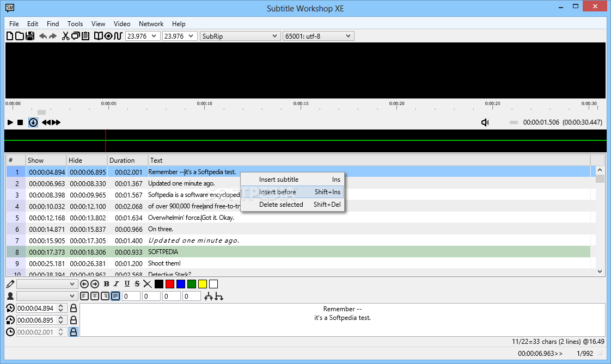Open the Edit menu
This screenshot has width=611, height=364.
click(33, 24)
